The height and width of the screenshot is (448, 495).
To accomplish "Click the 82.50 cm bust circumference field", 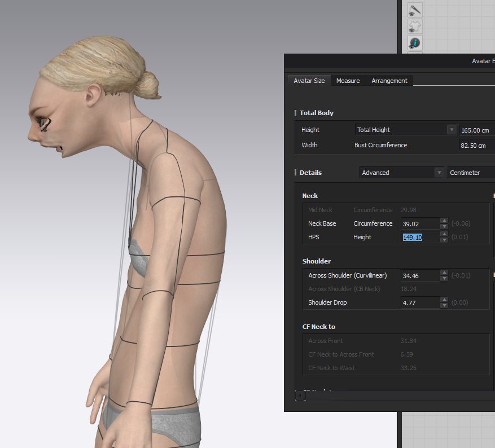I will (x=476, y=146).
